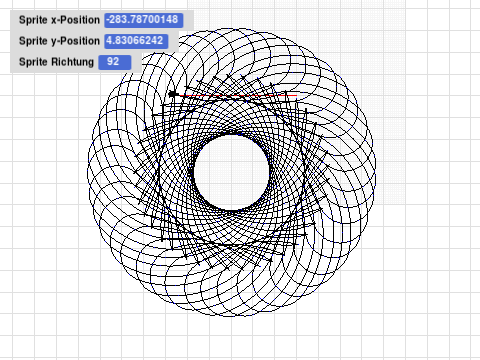
Task: Click the Richtung value 92
Action: 114,62
